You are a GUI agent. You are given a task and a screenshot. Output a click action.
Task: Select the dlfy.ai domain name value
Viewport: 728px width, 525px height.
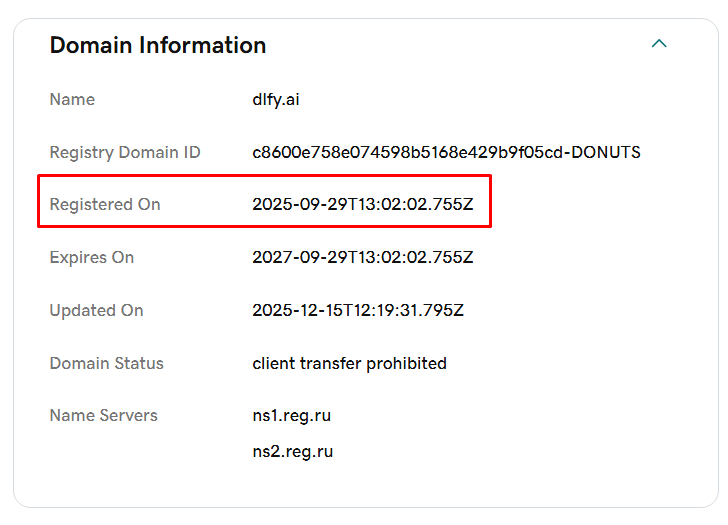pyautogui.click(x=276, y=99)
